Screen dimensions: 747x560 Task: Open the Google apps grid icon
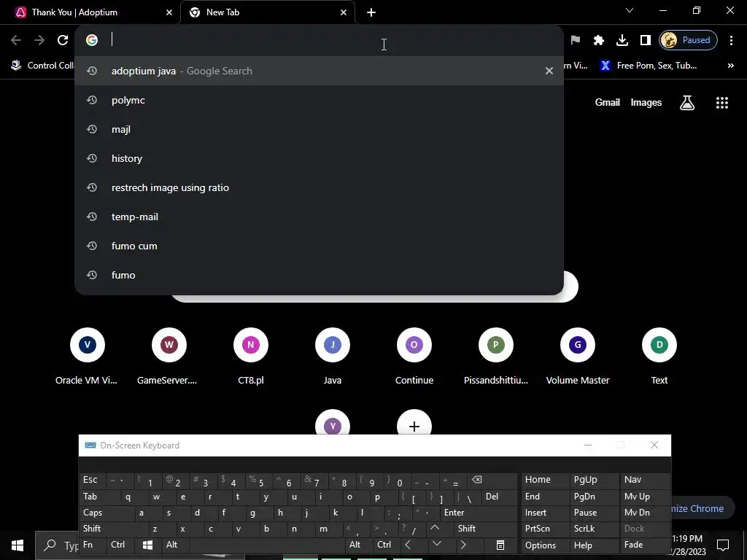(x=722, y=102)
